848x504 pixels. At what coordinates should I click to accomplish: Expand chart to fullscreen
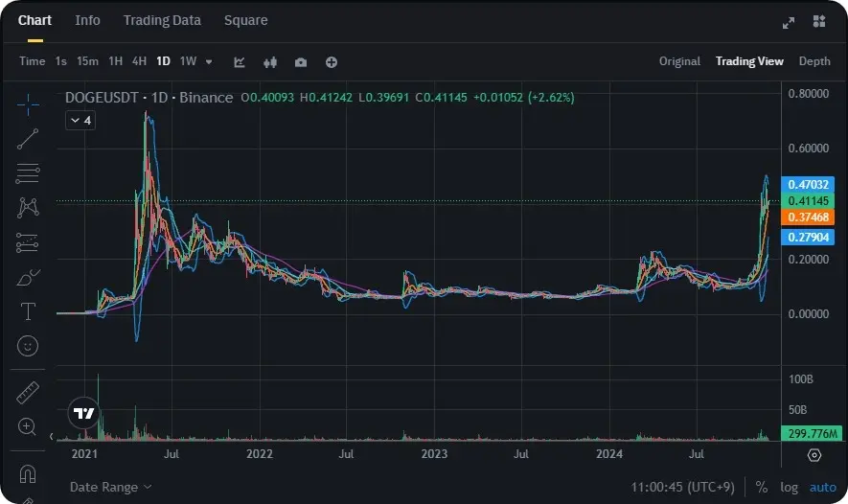pos(789,23)
